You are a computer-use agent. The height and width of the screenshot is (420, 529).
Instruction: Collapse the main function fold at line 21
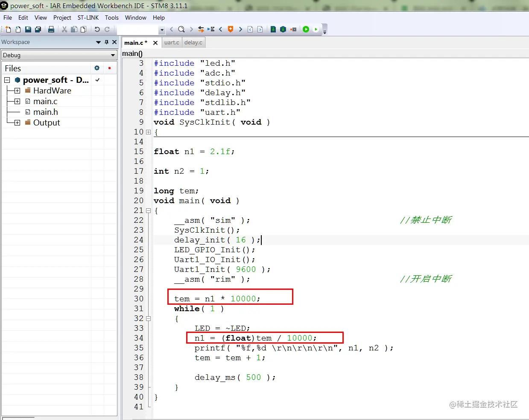pyautogui.click(x=148, y=211)
